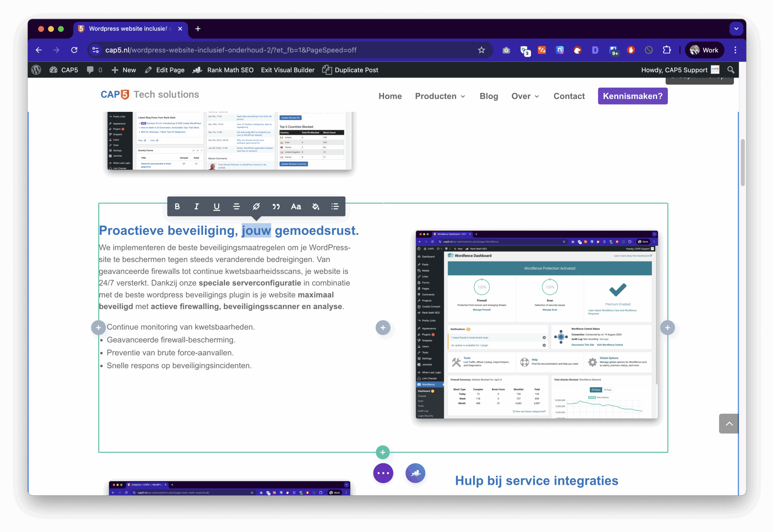Open the site information icon in address bar

(x=96, y=50)
